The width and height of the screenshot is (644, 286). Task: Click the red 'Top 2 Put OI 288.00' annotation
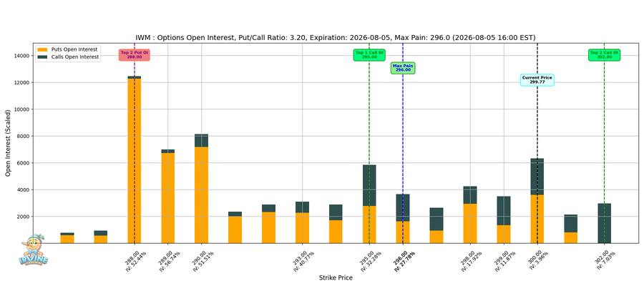(135, 55)
